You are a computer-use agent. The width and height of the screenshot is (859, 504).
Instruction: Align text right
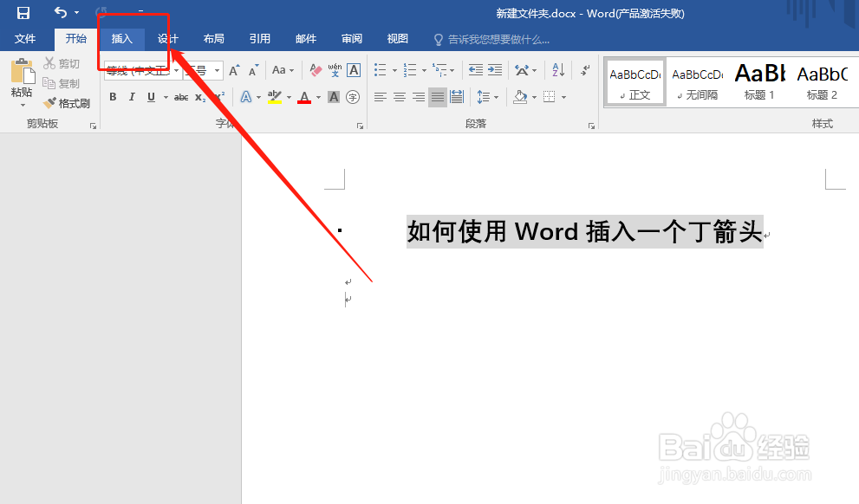pos(419,97)
